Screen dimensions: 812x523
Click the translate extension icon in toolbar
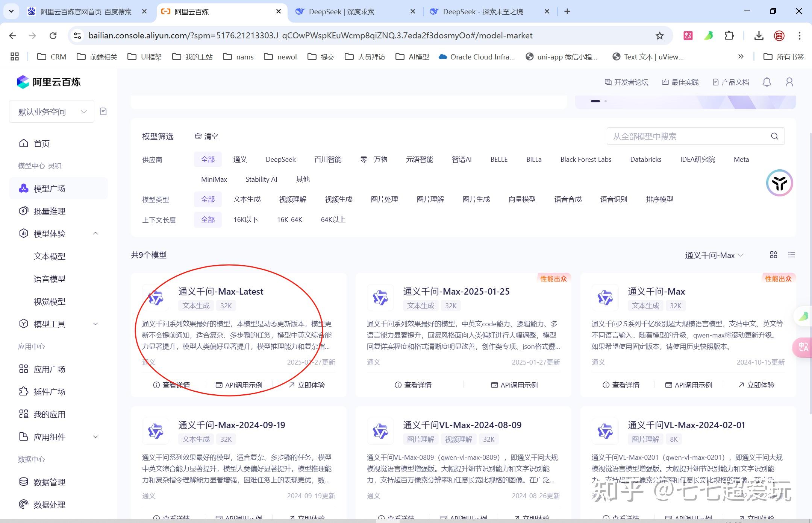tap(688, 36)
